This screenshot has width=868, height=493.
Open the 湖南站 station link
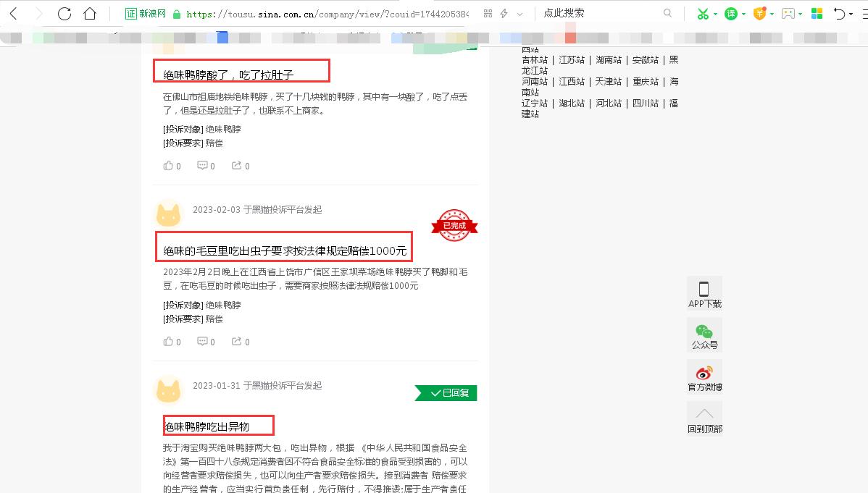click(x=609, y=59)
